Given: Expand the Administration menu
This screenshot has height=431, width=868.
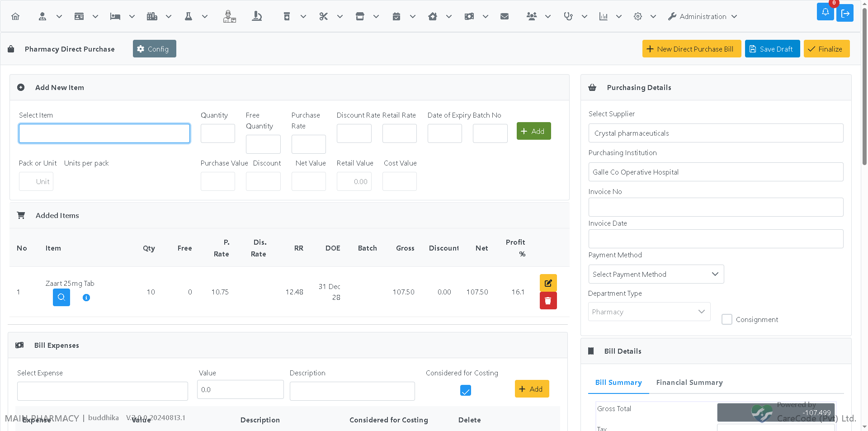Looking at the screenshot, I should point(703,16).
